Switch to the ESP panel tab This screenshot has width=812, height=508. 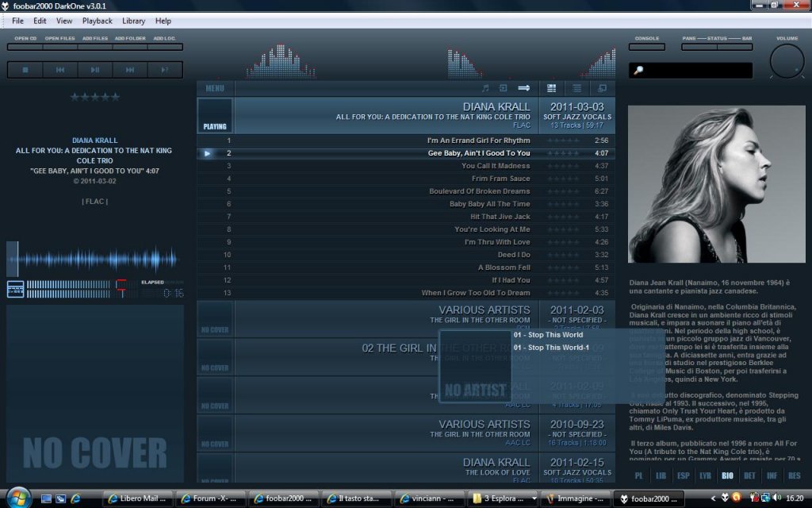683,475
